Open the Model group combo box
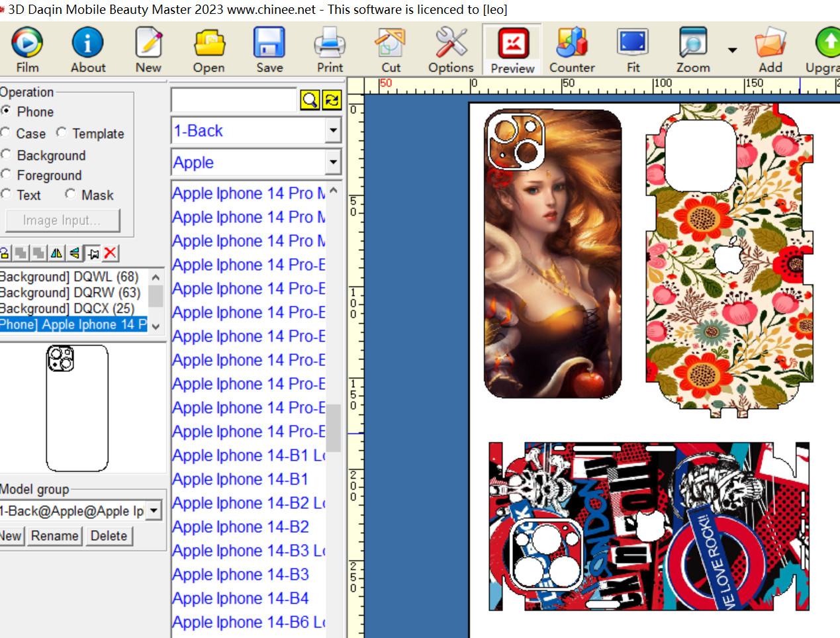The width and height of the screenshot is (840, 638). 154,511
